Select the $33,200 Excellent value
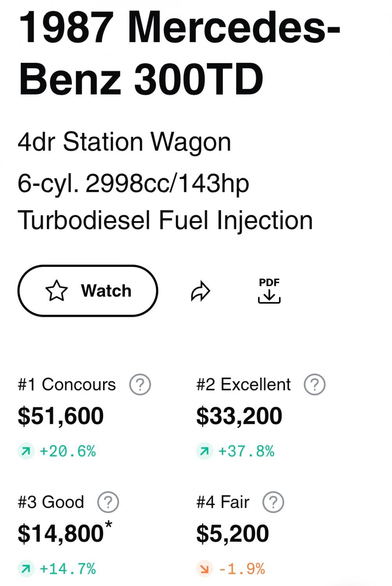The image size is (392, 586). click(239, 416)
